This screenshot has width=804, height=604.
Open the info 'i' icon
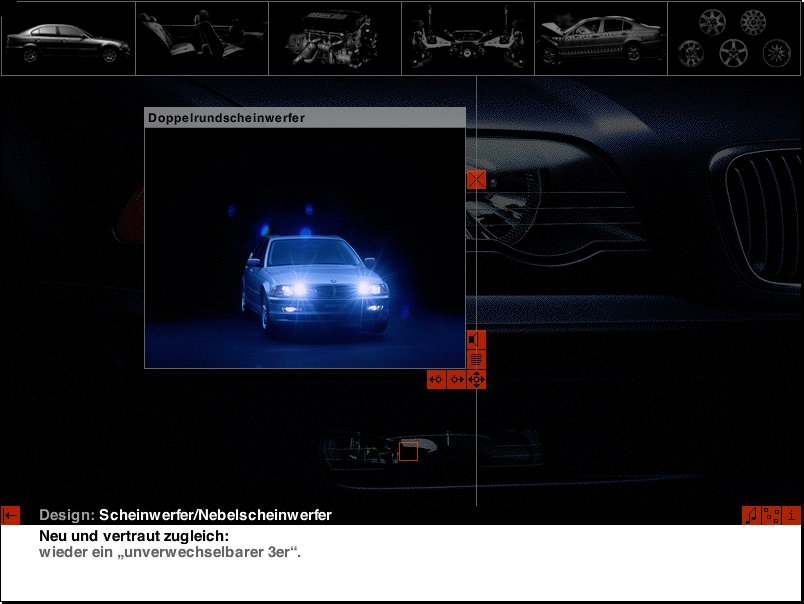coord(791,515)
